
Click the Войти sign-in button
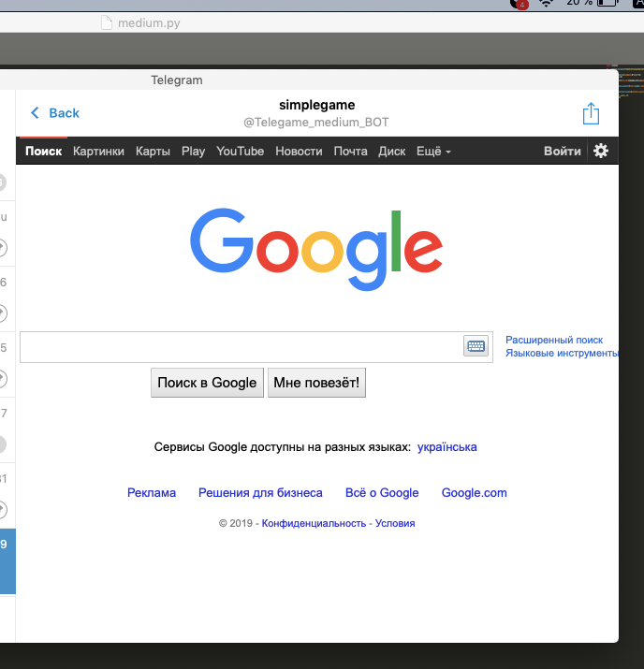coord(562,151)
